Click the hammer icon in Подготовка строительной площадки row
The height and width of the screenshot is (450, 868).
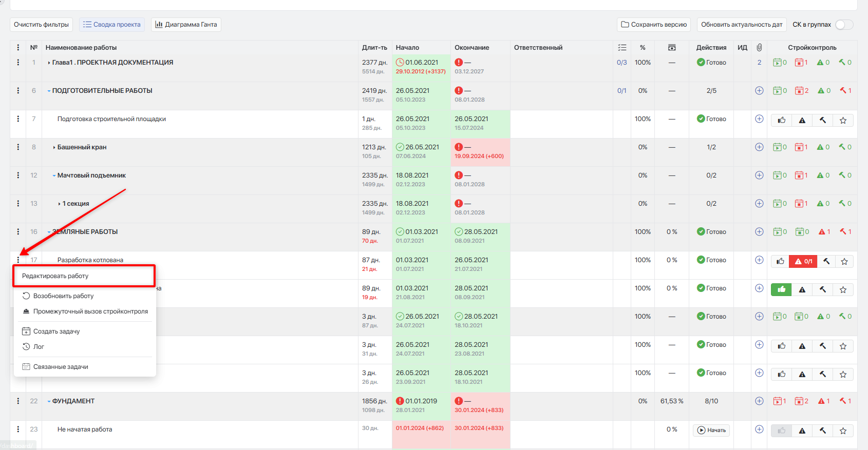823,121
